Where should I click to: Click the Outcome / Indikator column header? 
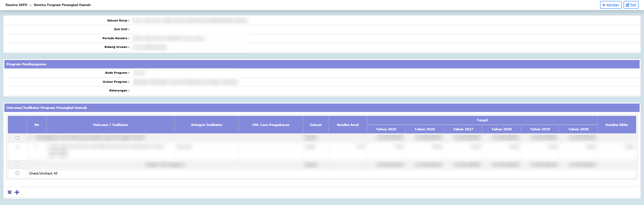110,125
